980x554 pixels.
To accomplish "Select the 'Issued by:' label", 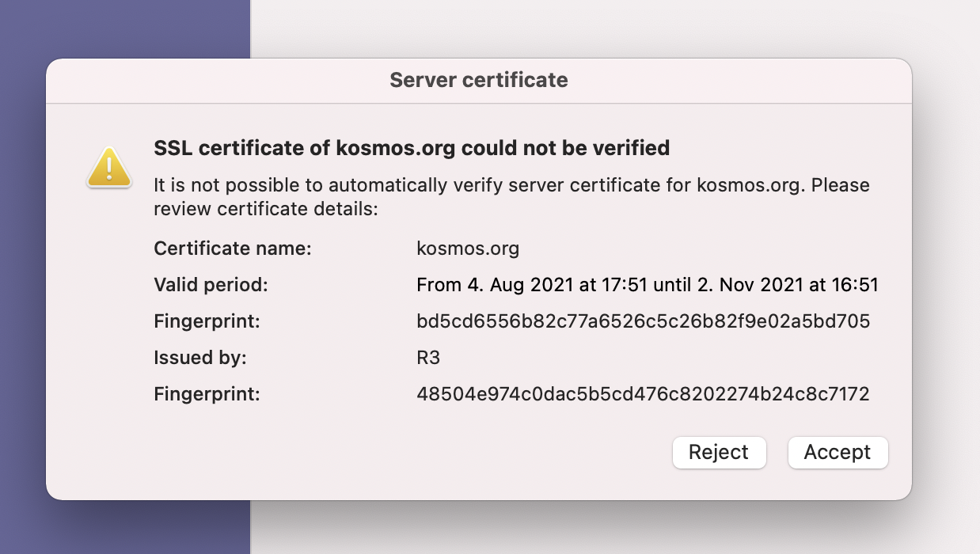I will point(200,358).
